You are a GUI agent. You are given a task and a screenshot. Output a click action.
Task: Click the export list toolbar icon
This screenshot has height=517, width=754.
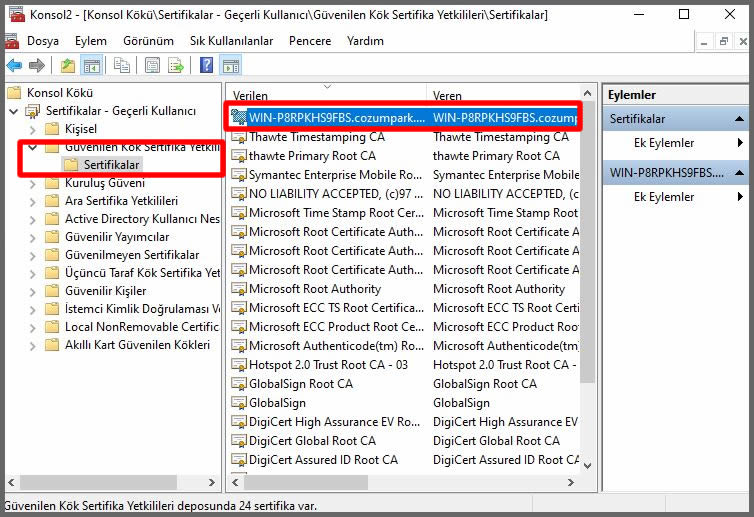coord(176,65)
